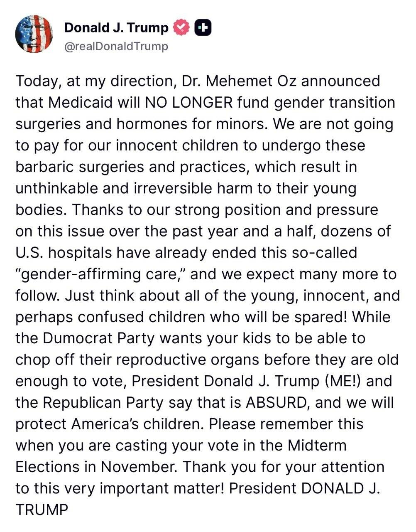The width and height of the screenshot is (416, 532).
Task: Open the flag-themed profile avatar
Action: point(34,34)
